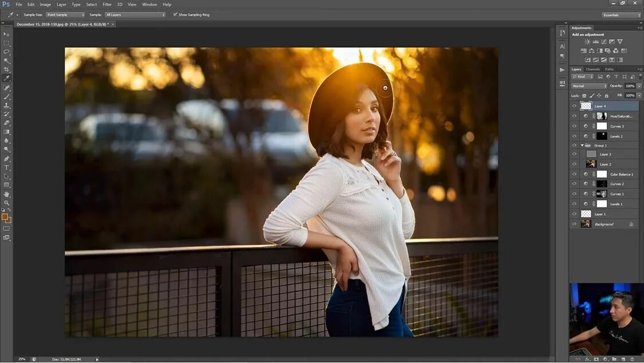Select the Hand tool
This screenshot has width=644, height=363.
[6, 194]
